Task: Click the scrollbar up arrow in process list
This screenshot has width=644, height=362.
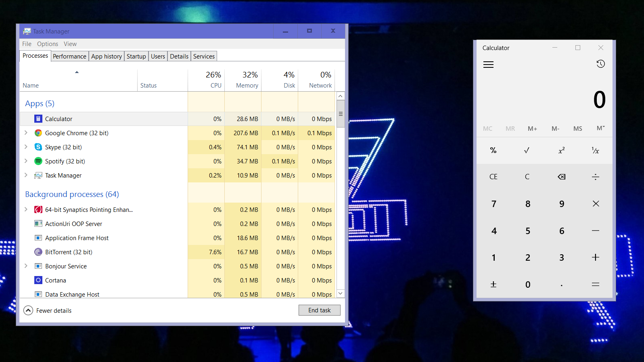Action: pos(341,96)
